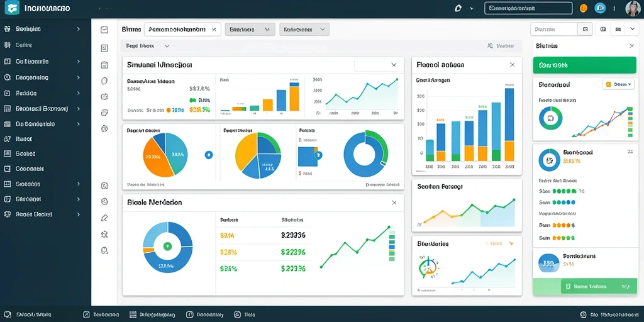Open the vertical three-dot menu in the header
The height and width of the screenshot is (322, 644).
[614, 8]
